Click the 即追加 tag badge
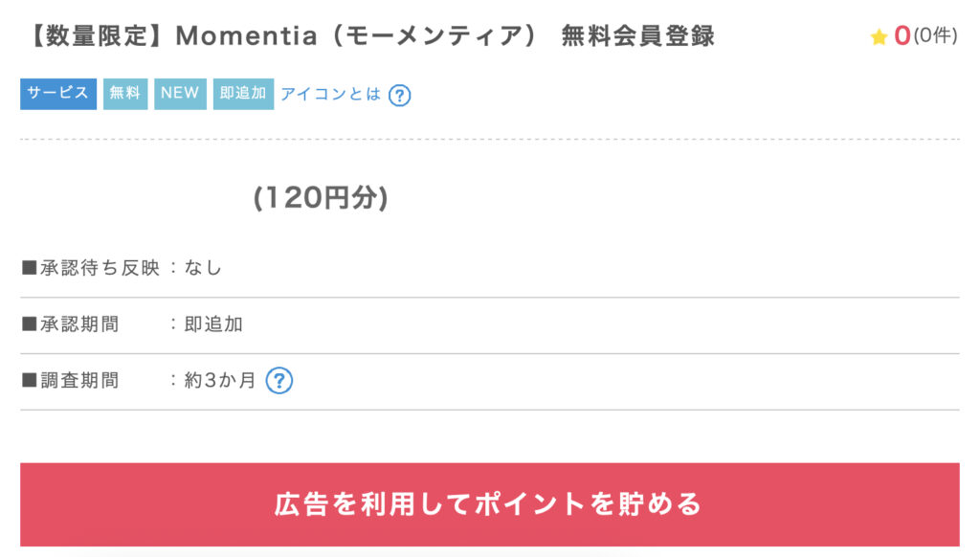 [243, 94]
